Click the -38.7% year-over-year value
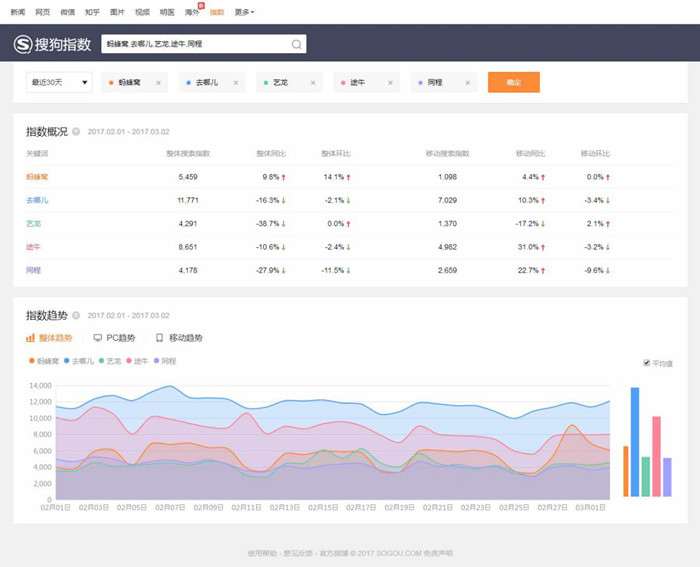Screen dimensions: 700x567 click(x=268, y=224)
